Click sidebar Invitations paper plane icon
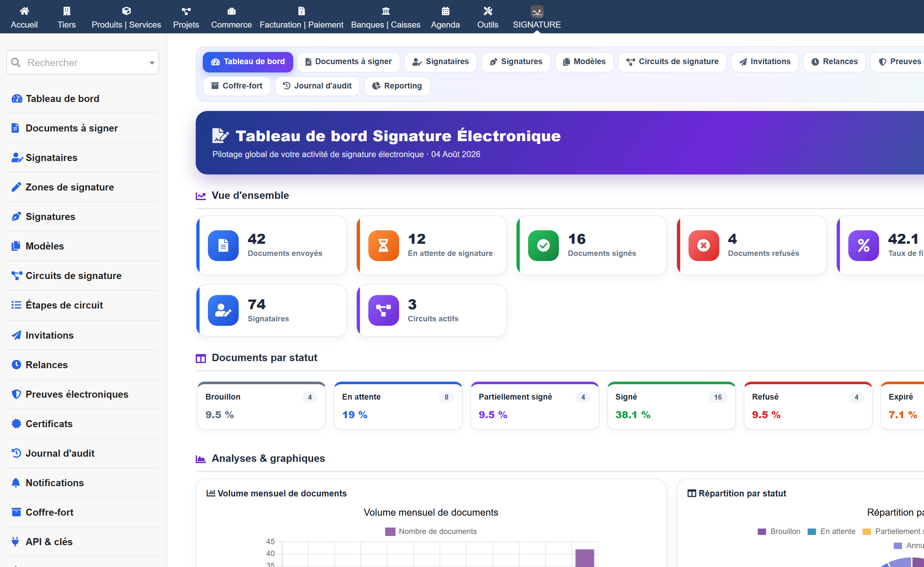The height and width of the screenshot is (567, 924). point(16,335)
